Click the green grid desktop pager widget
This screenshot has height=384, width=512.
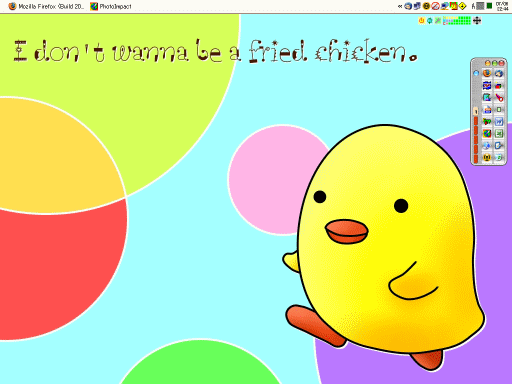(457, 21)
